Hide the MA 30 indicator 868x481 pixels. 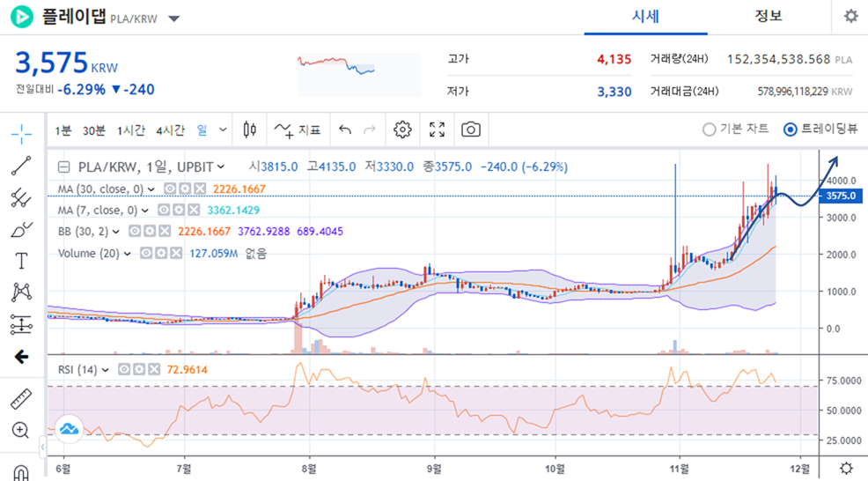[169, 189]
